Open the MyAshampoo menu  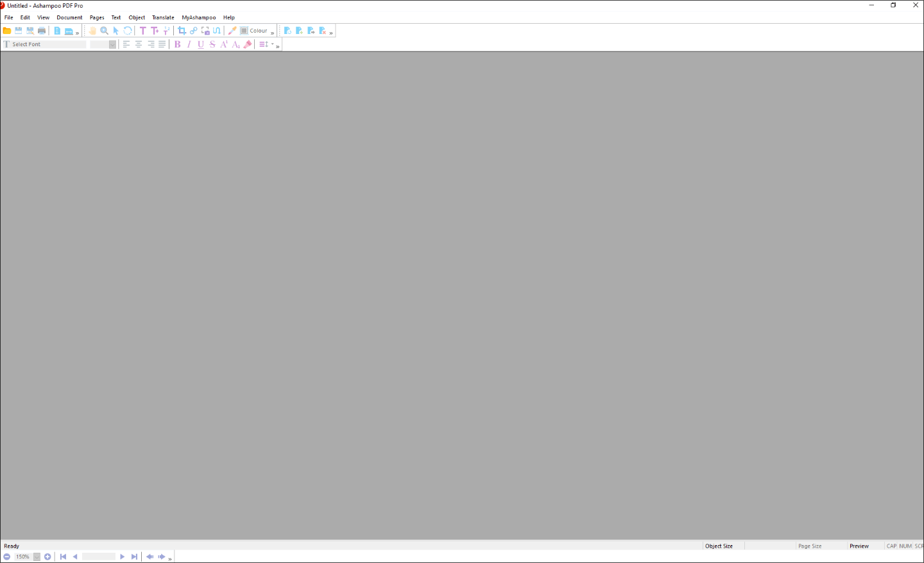click(x=199, y=17)
